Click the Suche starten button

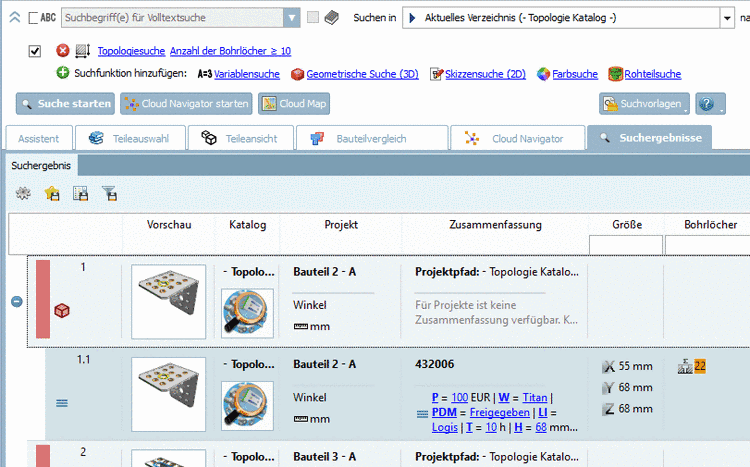tap(65, 104)
